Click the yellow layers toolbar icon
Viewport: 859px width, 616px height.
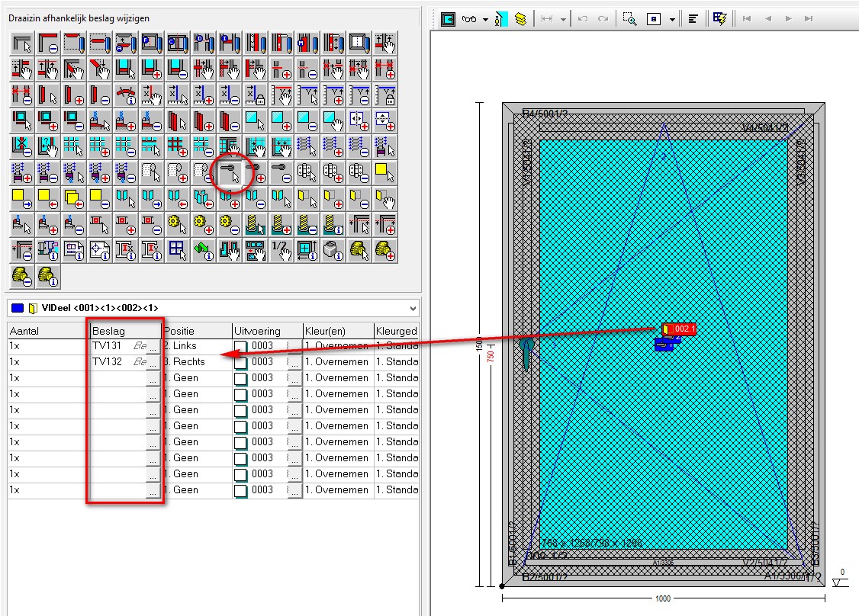(x=520, y=19)
